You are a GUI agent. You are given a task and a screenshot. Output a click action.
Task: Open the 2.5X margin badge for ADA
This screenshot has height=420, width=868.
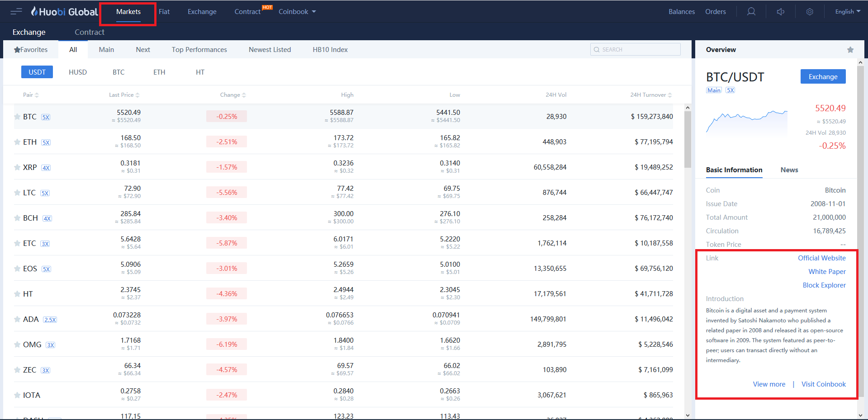tap(50, 320)
